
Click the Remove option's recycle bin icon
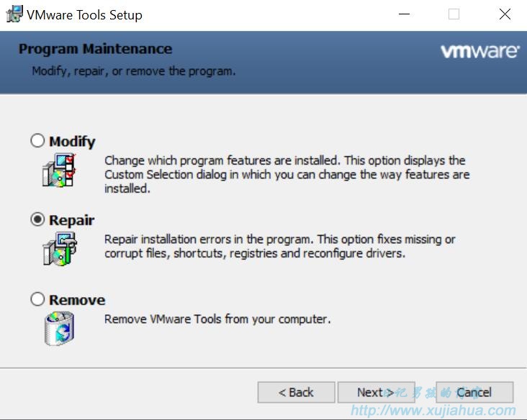(59, 329)
